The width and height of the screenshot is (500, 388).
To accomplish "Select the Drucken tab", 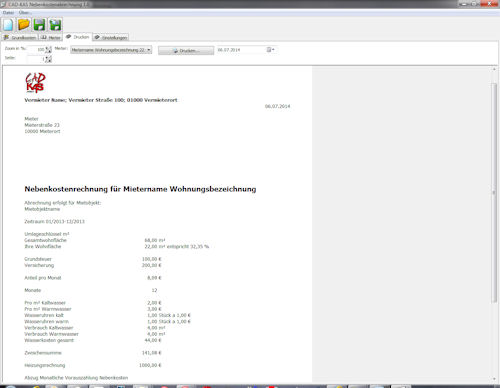I will 78,37.
